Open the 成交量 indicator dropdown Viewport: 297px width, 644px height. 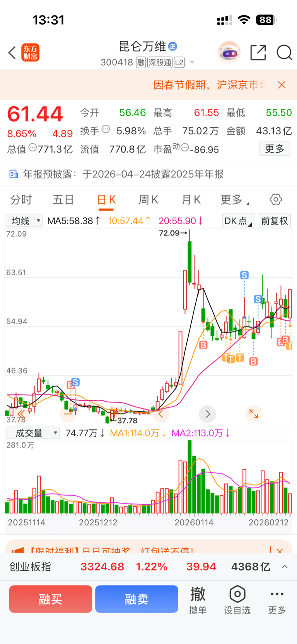tap(33, 433)
